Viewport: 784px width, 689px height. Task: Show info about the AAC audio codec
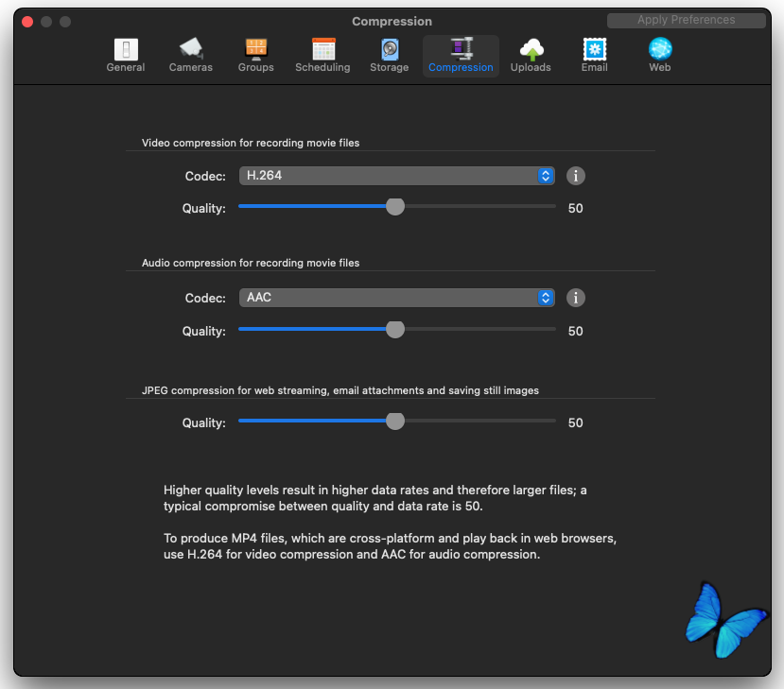pyautogui.click(x=576, y=298)
